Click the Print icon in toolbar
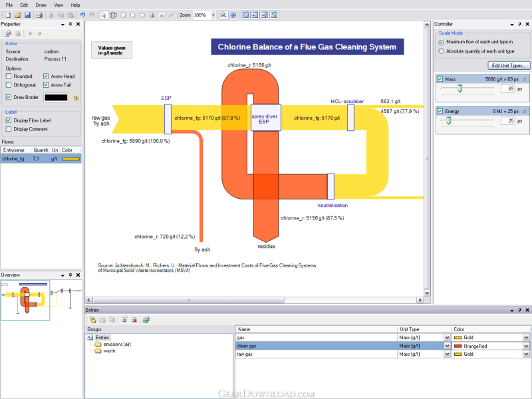 pos(39,15)
